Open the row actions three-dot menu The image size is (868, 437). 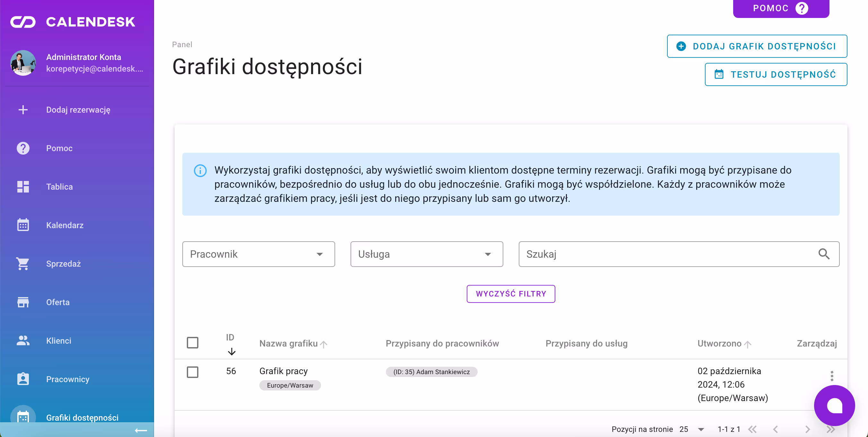point(832,376)
